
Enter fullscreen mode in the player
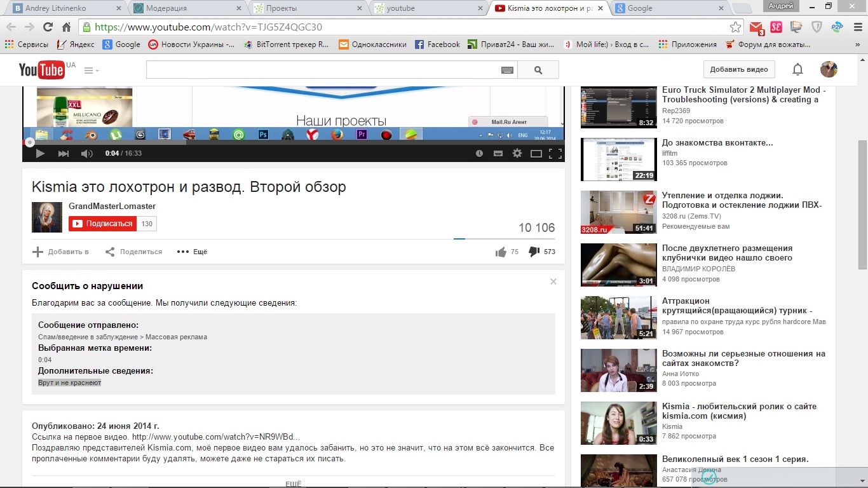click(555, 153)
